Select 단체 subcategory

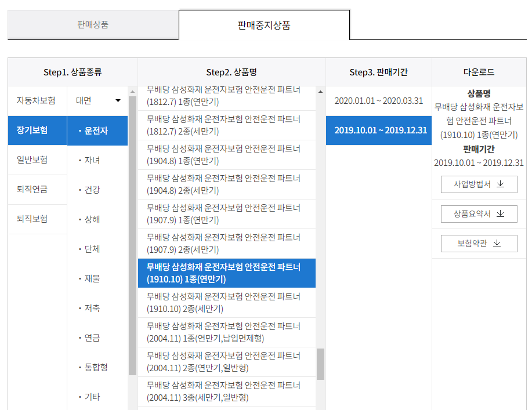97,249
